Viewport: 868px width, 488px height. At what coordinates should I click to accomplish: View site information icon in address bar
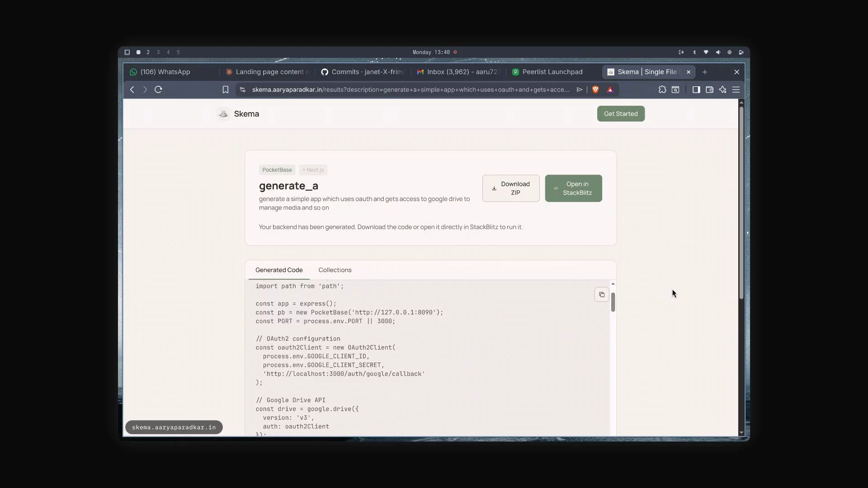pyautogui.click(x=243, y=89)
